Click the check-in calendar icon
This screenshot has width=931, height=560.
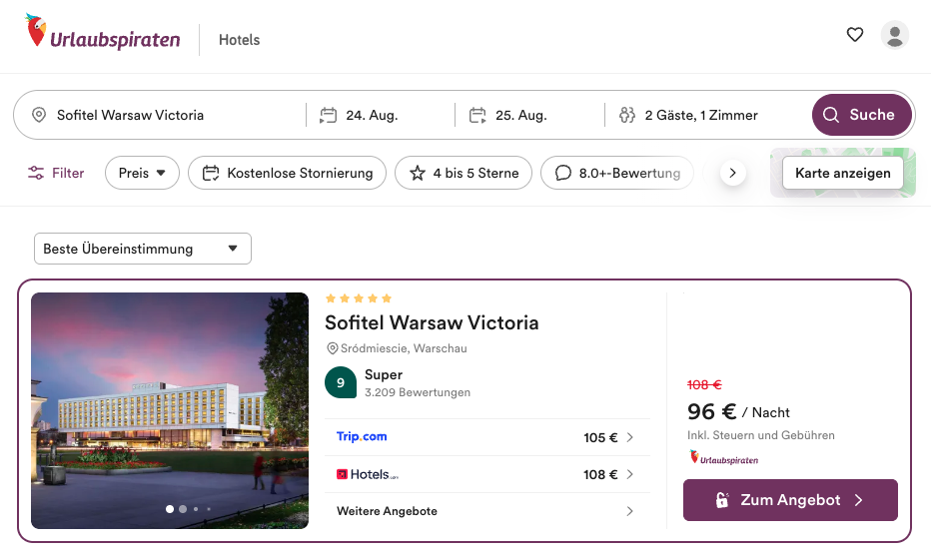pos(329,115)
